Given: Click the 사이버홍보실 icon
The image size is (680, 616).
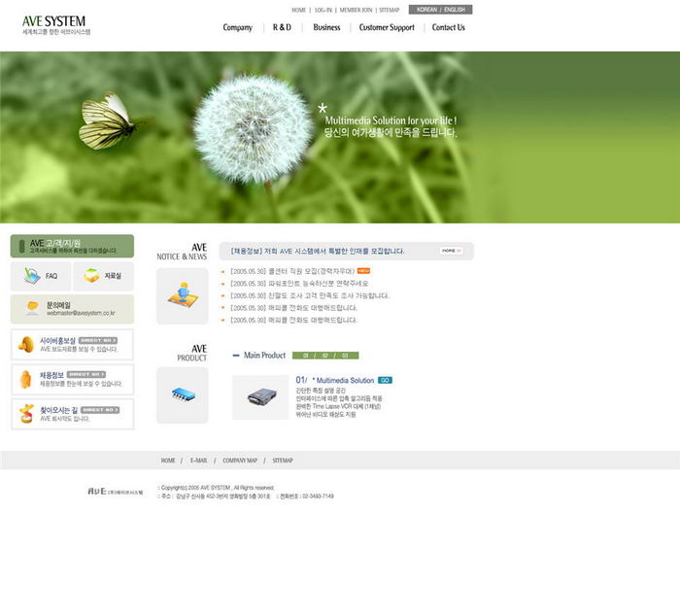Looking at the screenshot, I should click(26, 345).
